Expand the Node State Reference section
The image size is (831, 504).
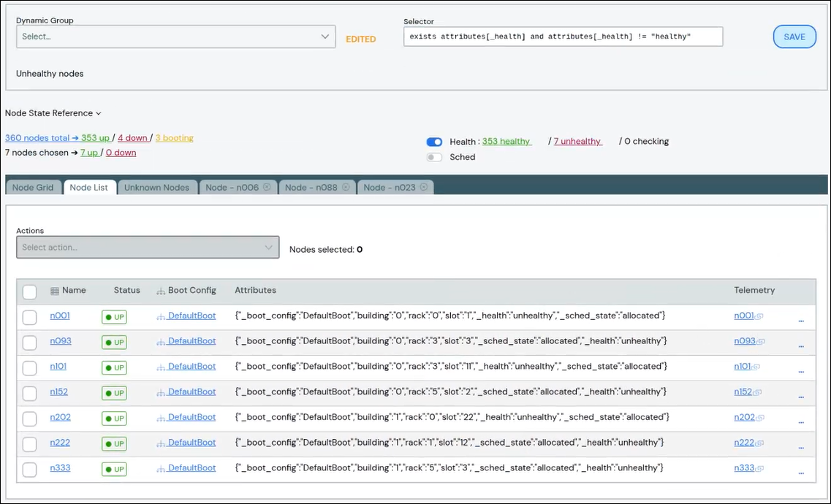click(53, 113)
